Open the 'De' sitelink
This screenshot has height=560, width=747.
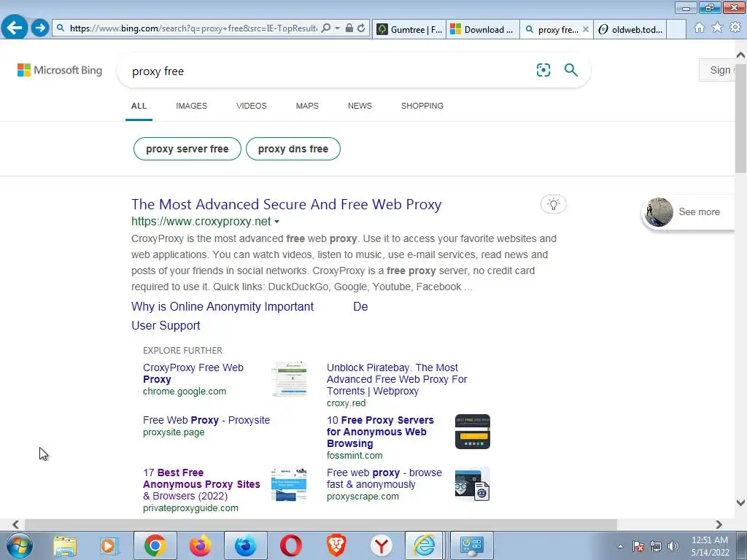[x=360, y=307]
